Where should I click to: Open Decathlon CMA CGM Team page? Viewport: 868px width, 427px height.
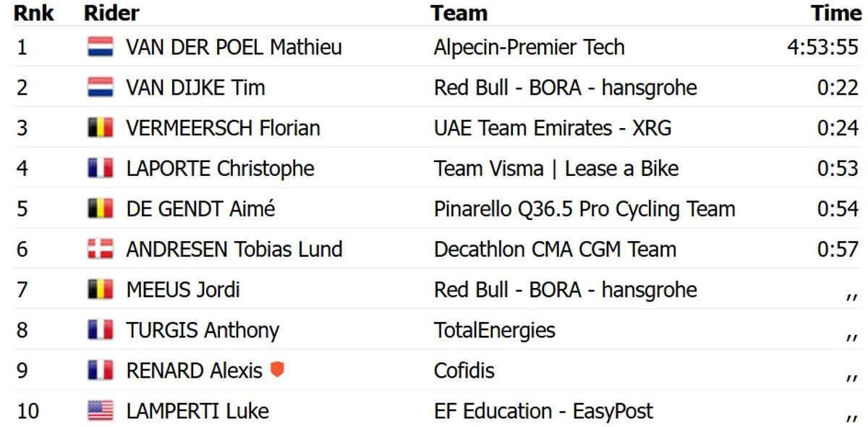point(555,250)
